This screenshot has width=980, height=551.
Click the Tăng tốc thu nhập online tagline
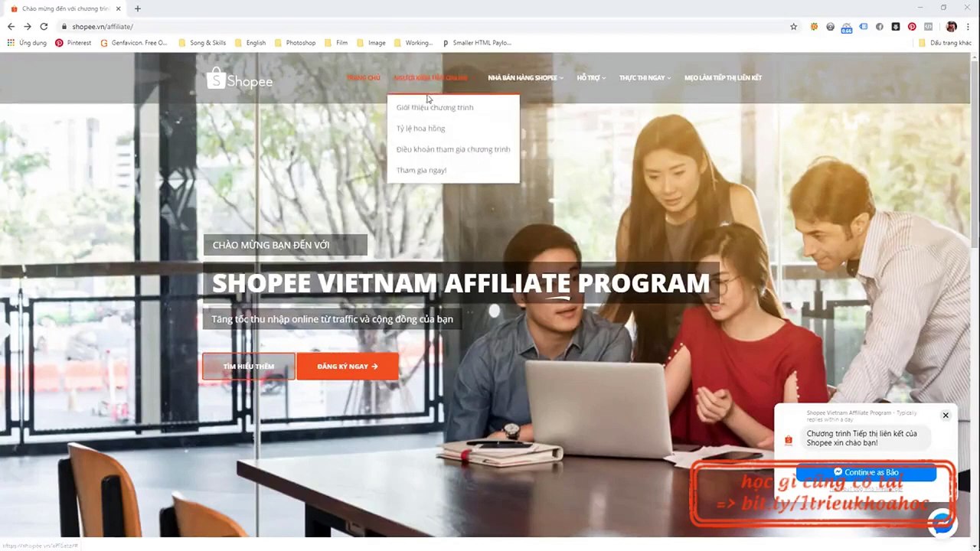coord(332,319)
